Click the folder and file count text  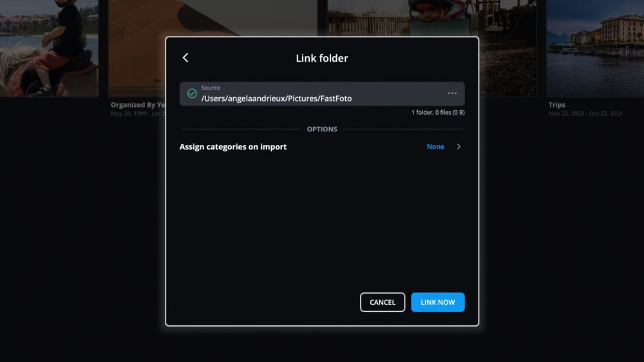(438, 112)
